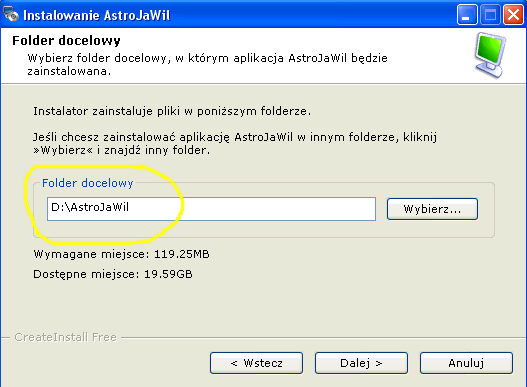
Task: Click the disabled maximize window button
Action: 490,15
